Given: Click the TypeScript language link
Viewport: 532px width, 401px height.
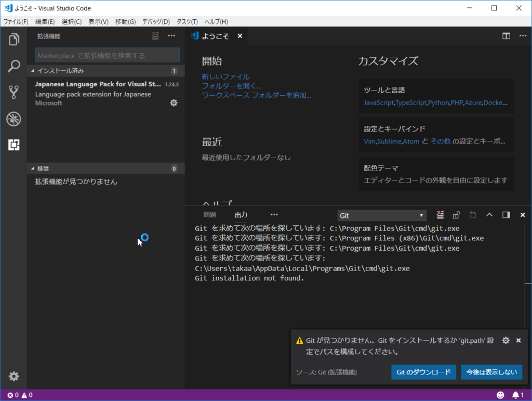Looking at the screenshot, I should (411, 102).
